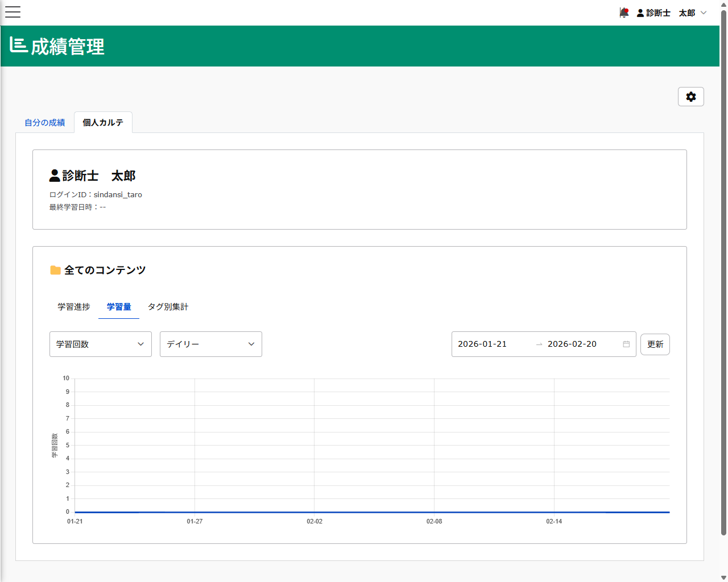Open the calendar icon in the date range picker
Image resolution: width=728 pixels, height=582 pixels.
coord(626,344)
